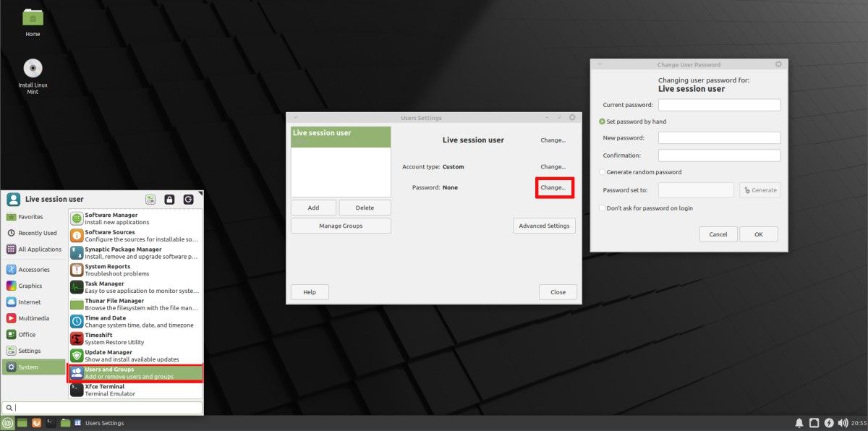
Task: Switch to the Office category in the menu
Action: coord(29,335)
